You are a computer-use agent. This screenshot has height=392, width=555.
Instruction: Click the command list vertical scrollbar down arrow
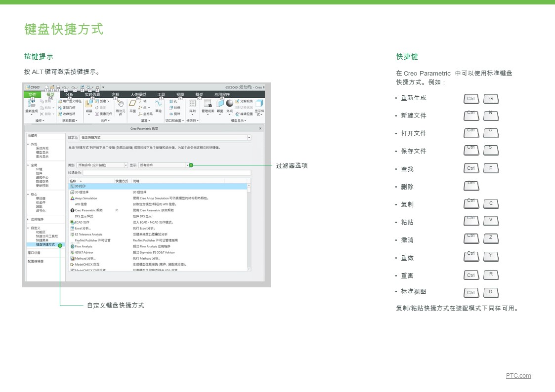(249, 269)
